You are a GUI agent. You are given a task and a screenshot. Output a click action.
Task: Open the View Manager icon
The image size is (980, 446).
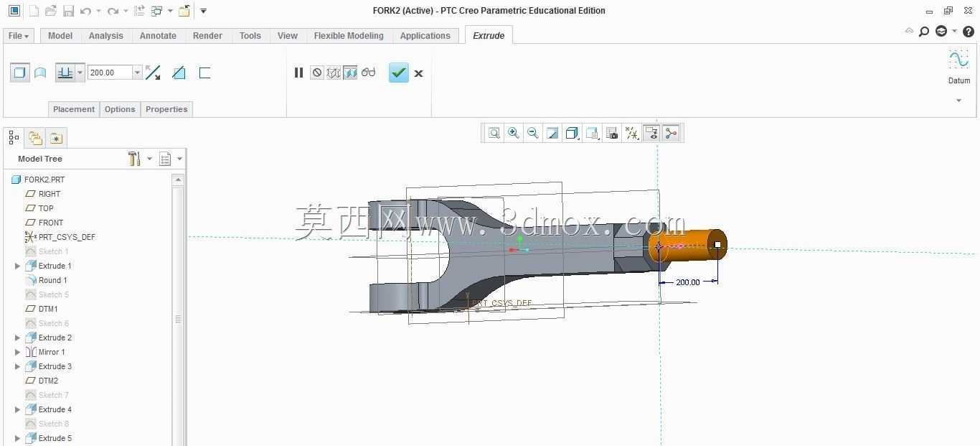(x=612, y=133)
